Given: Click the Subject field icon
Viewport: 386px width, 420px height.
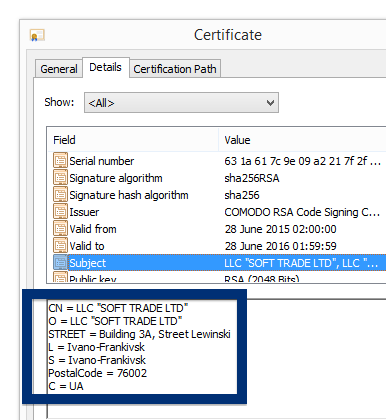Looking at the screenshot, I should [x=60, y=263].
